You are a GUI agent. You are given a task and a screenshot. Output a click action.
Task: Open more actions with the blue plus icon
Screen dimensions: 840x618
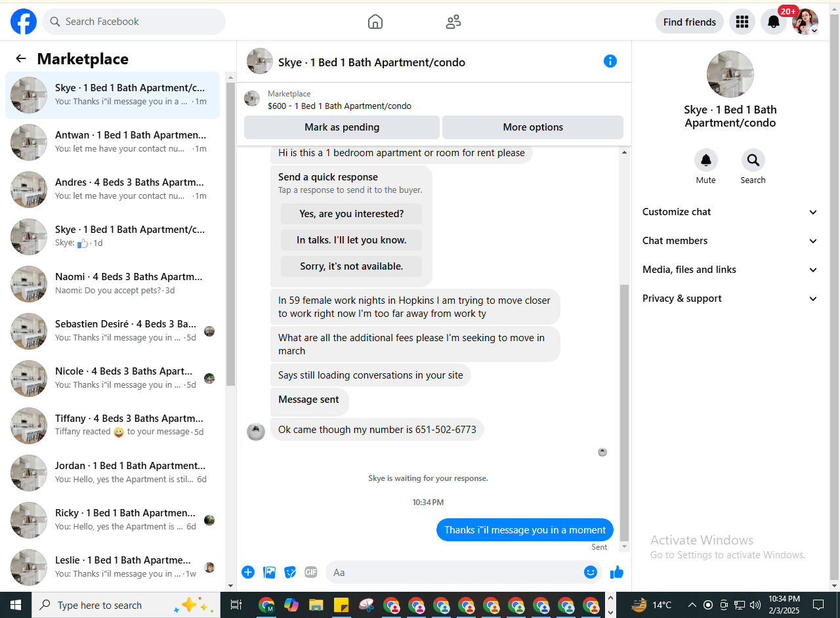tap(248, 572)
